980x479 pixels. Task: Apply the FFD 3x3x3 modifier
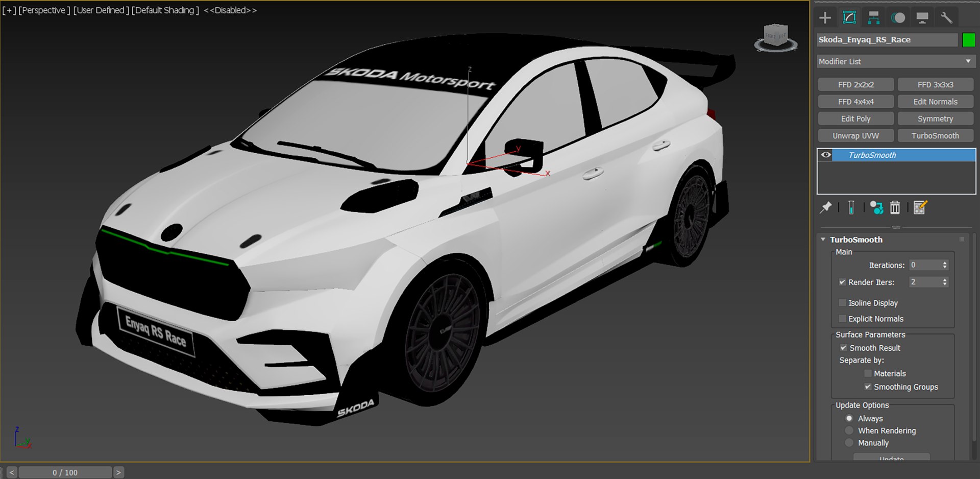coord(935,85)
